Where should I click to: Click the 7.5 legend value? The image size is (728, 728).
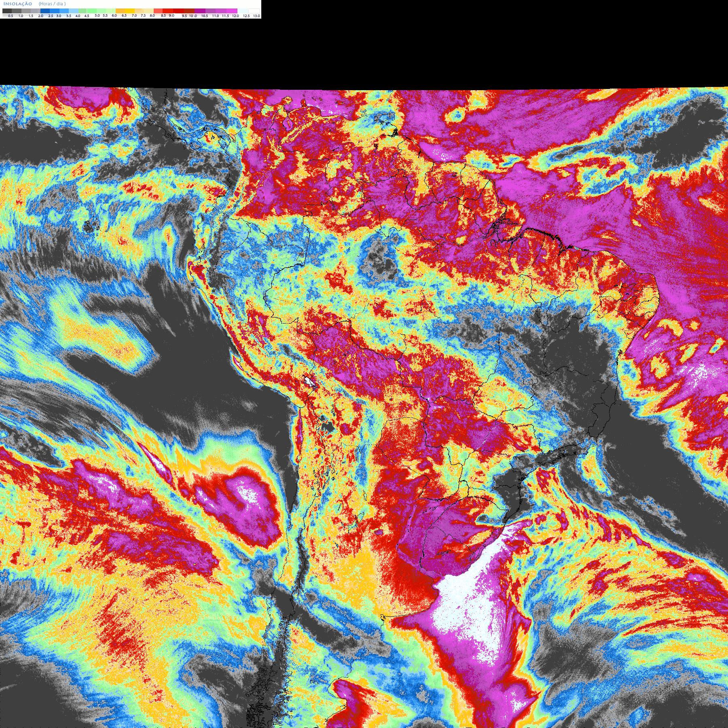(x=143, y=15)
